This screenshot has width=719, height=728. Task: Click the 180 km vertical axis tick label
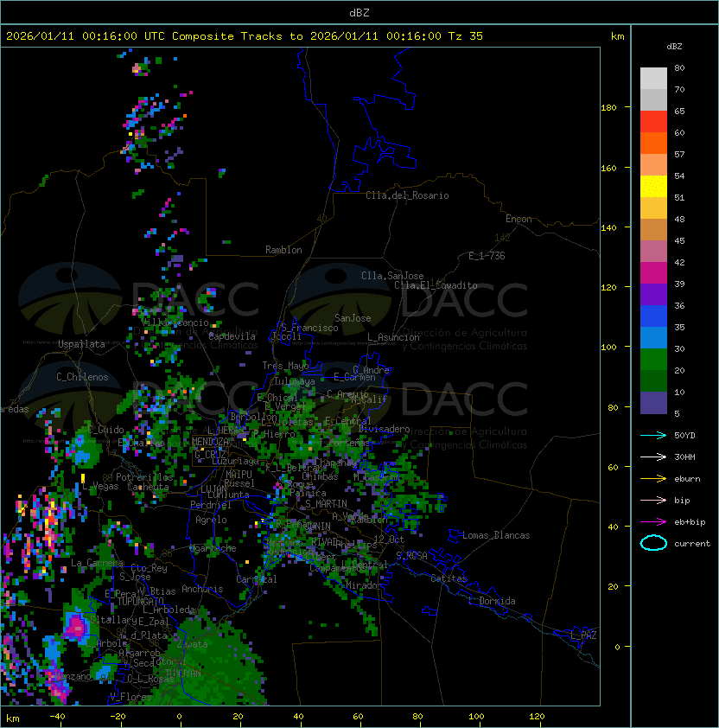pyautogui.click(x=608, y=107)
